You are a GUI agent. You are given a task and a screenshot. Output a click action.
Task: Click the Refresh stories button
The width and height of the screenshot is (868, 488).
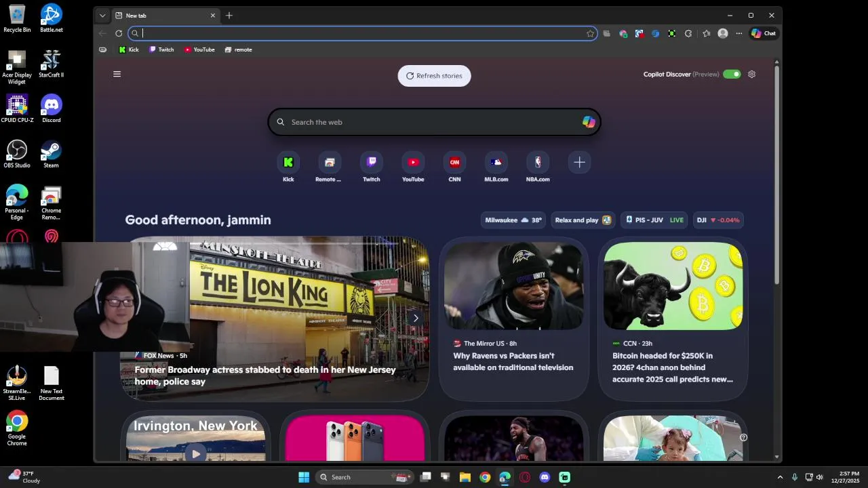[x=434, y=76]
